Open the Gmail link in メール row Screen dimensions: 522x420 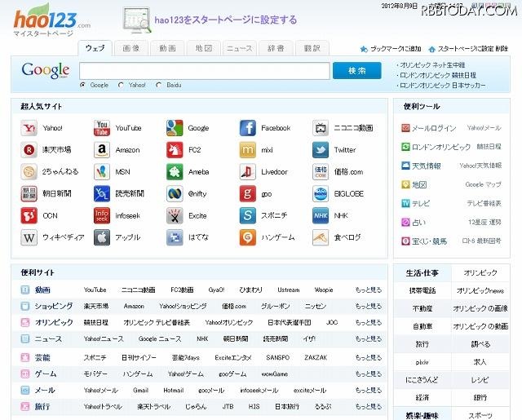[140, 391]
